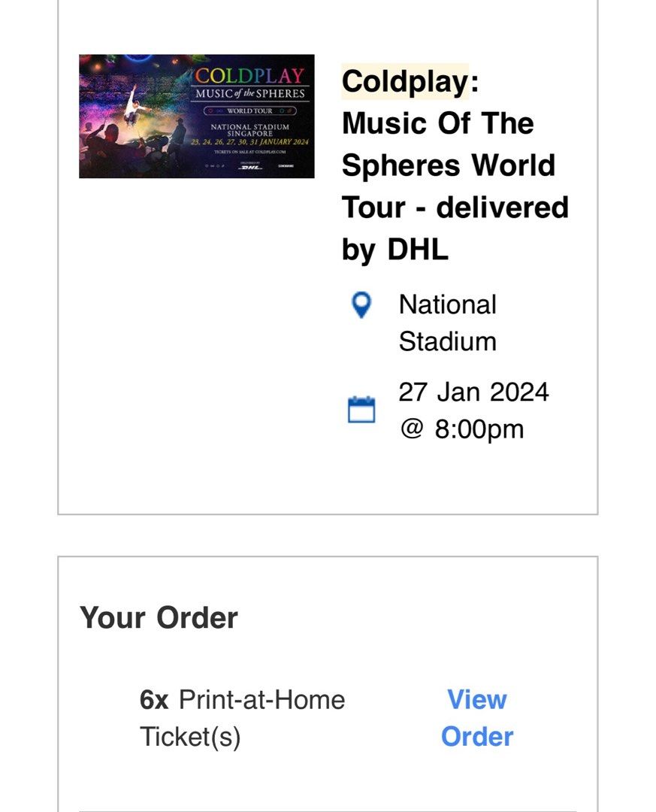656x812 pixels.
Task: Click the DHL logo on the event poster
Action: tap(250, 167)
